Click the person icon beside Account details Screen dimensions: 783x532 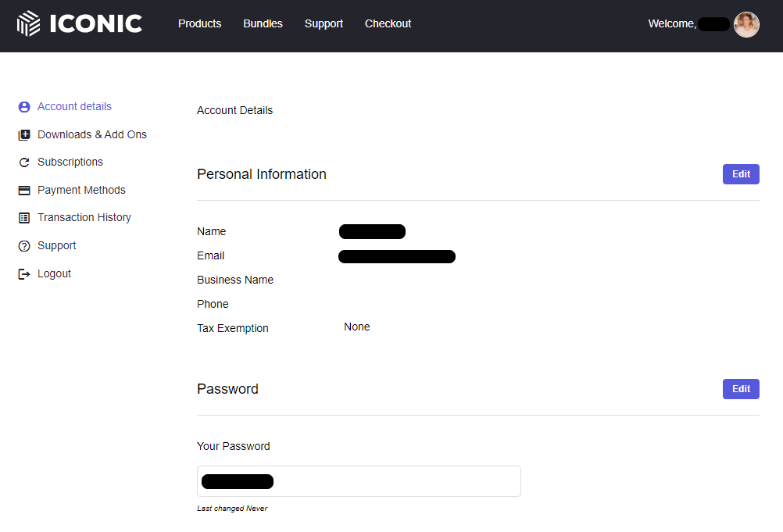pyautogui.click(x=24, y=107)
